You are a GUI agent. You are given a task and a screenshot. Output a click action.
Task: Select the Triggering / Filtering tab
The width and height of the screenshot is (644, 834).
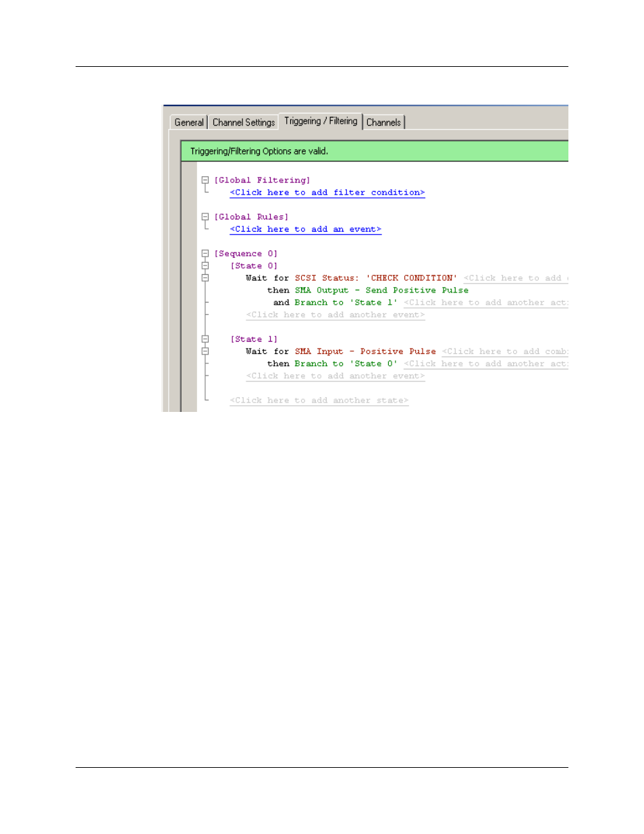(x=321, y=121)
